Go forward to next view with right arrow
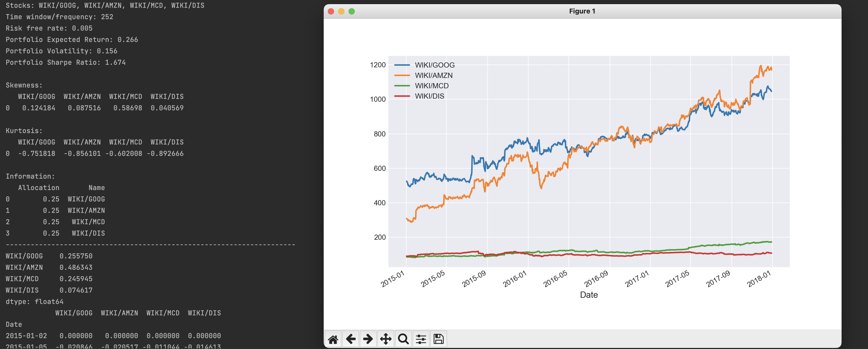Screen dimensions: 868x349 point(368,339)
